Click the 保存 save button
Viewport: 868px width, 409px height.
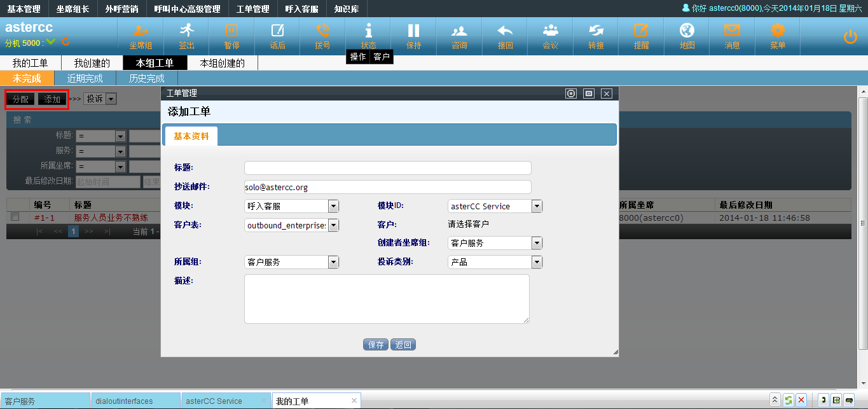pos(376,345)
